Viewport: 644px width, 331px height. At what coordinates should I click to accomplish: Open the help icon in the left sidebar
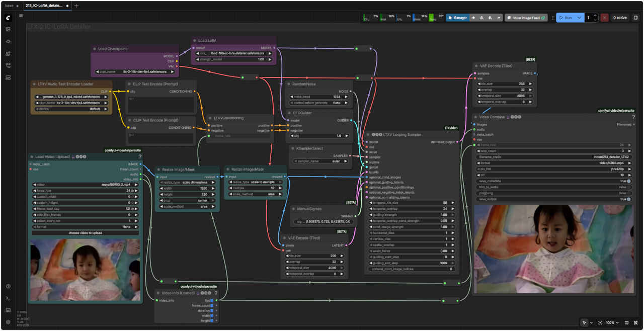(8, 286)
